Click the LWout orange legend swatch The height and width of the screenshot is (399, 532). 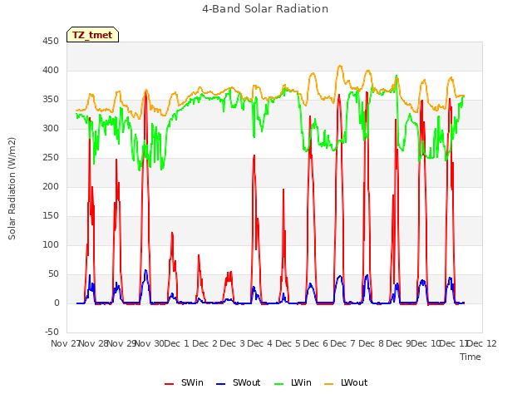[329, 384]
